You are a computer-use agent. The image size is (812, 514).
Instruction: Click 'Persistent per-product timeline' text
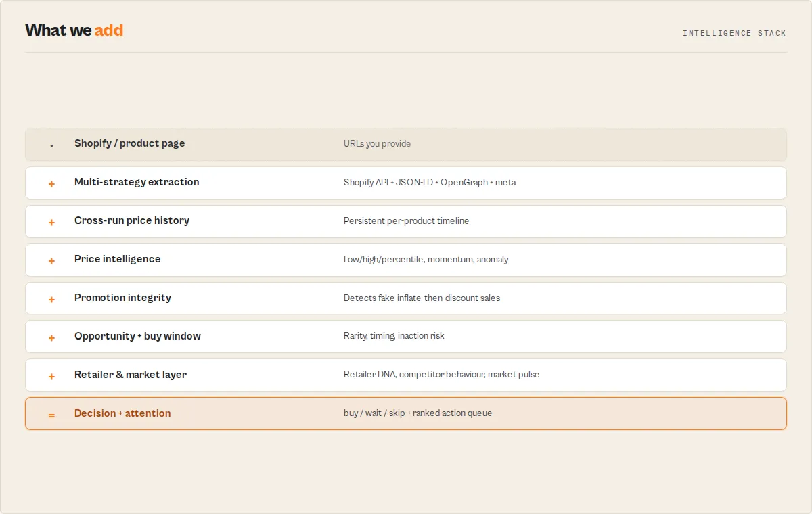(x=406, y=221)
